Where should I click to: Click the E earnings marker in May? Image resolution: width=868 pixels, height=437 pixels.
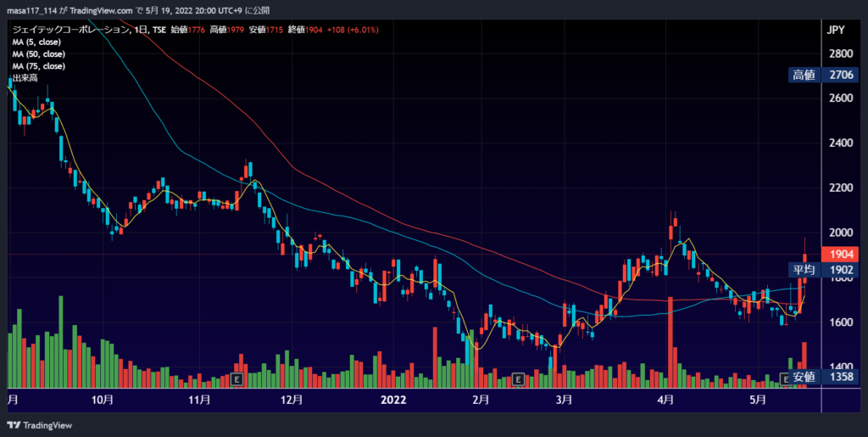click(x=786, y=378)
